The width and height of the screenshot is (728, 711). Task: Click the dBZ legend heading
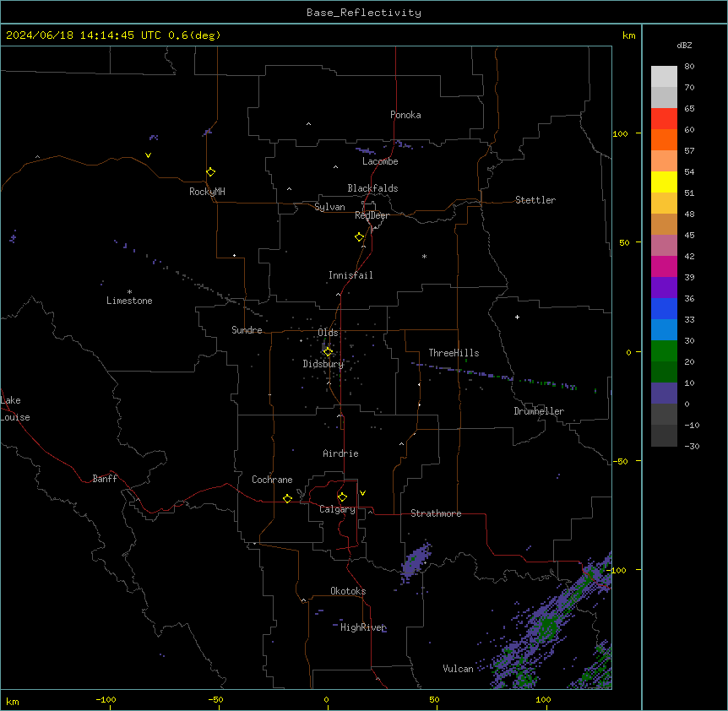coord(684,45)
